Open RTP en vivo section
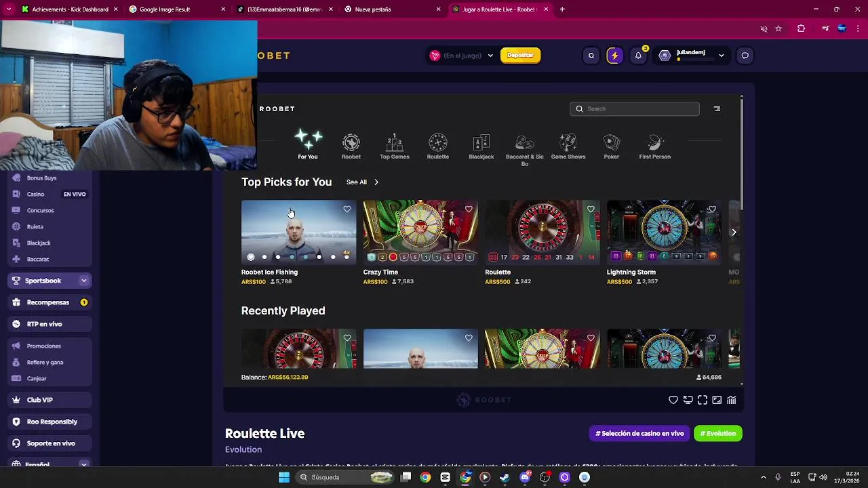This screenshot has height=488, width=868. [50, 324]
